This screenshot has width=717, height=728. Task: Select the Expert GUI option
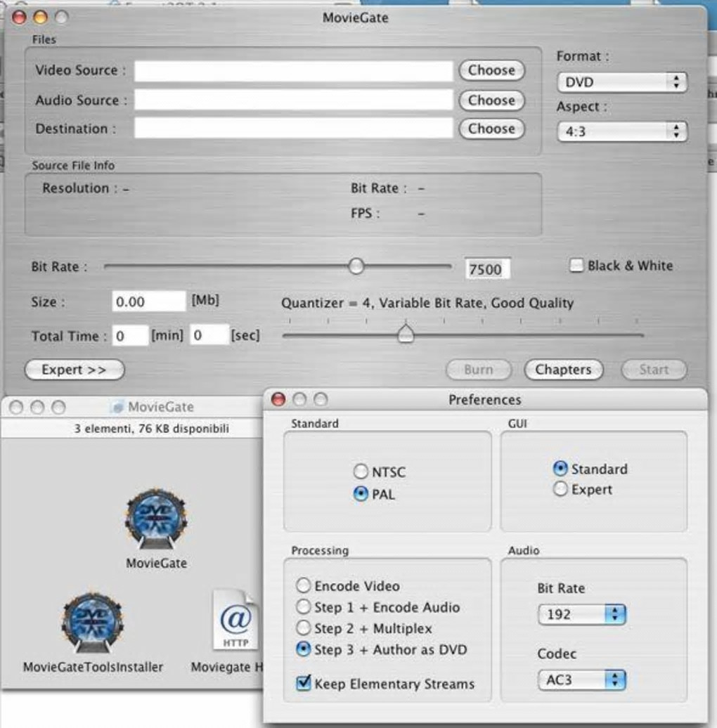pos(560,488)
